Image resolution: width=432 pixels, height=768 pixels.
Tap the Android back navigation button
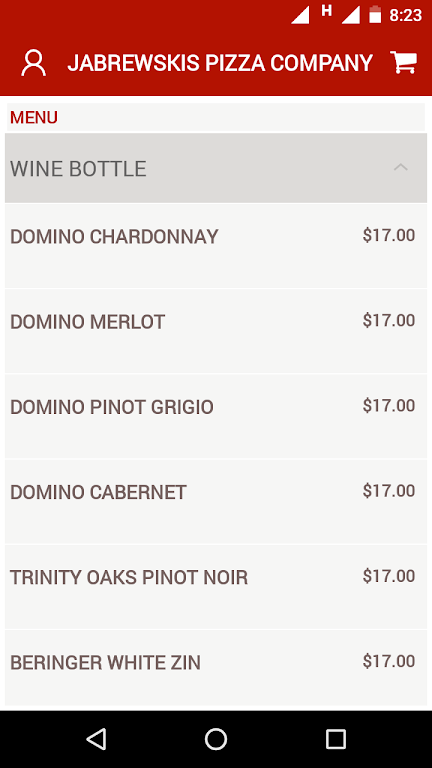click(96, 739)
